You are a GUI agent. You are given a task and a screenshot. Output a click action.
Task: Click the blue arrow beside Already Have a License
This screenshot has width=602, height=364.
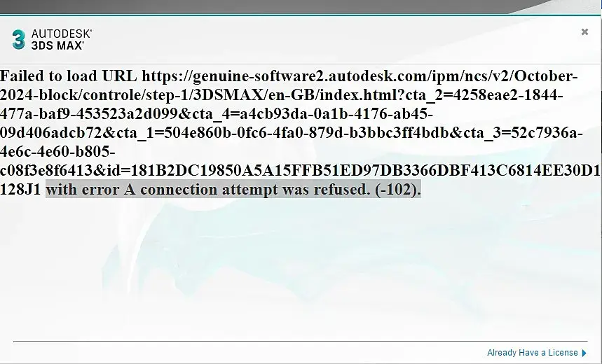tap(584, 353)
